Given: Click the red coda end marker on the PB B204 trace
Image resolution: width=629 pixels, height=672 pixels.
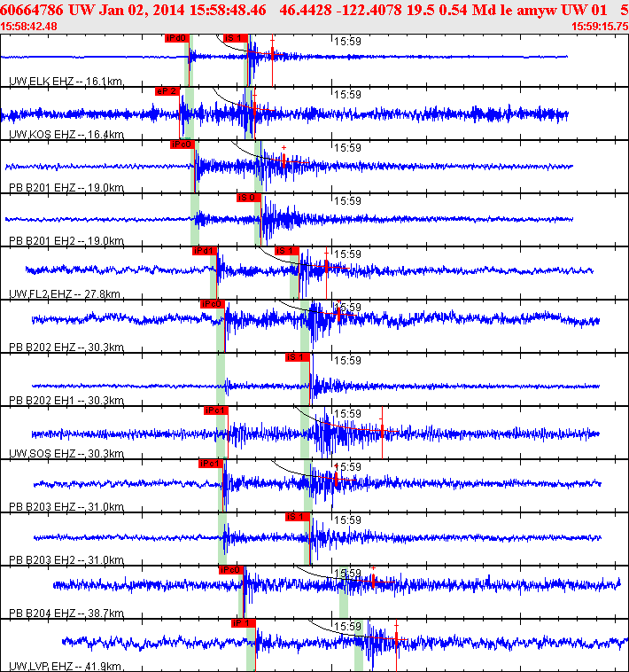Looking at the screenshot, I should (373, 581).
